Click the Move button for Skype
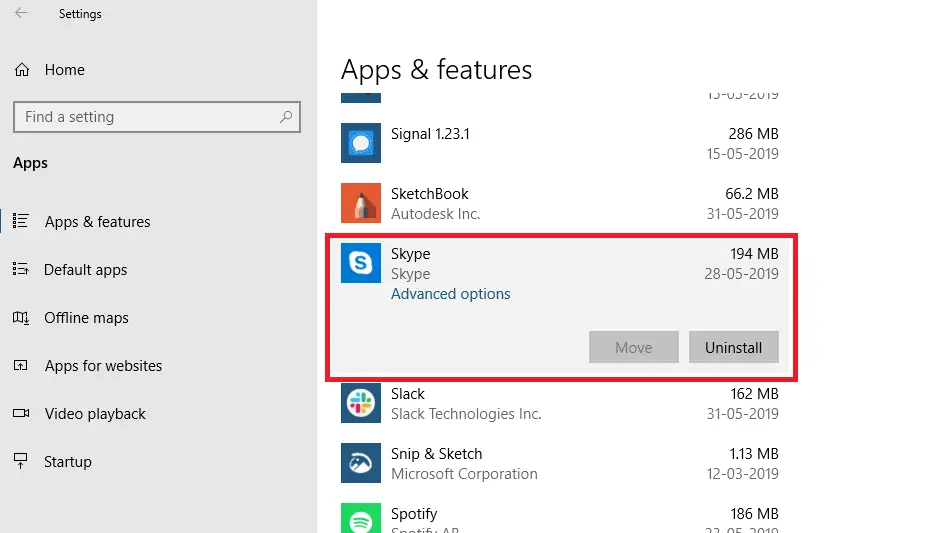The height and width of the screenshot is (533, 945). tap(633, 347)
